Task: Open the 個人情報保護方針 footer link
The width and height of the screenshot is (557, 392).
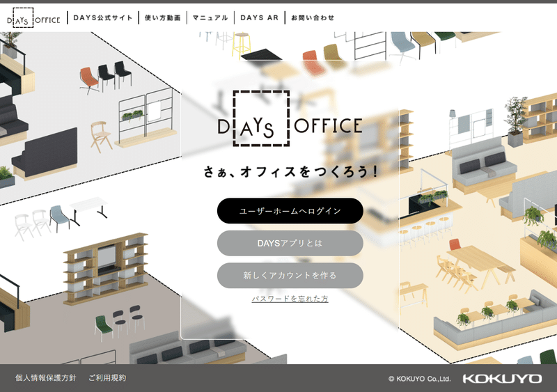Action: pos(46,378)
